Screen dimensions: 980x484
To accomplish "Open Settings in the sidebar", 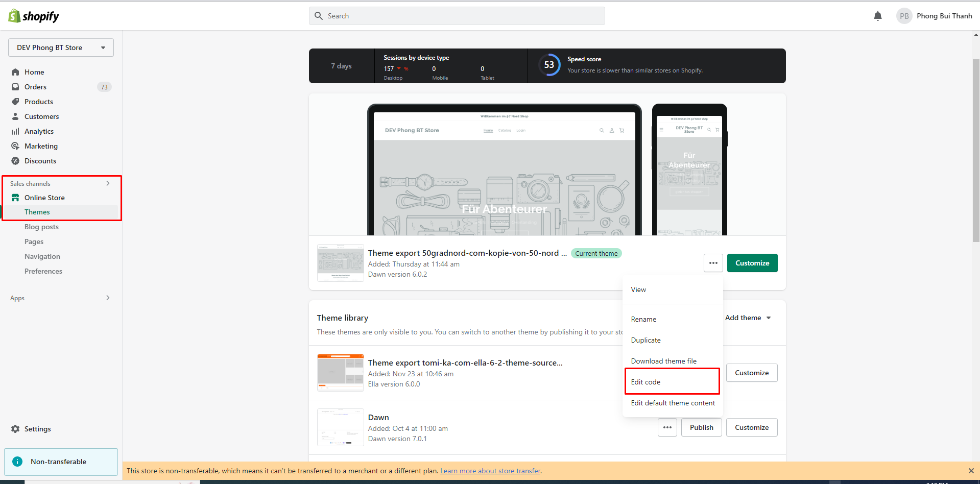I will (38, 429).
